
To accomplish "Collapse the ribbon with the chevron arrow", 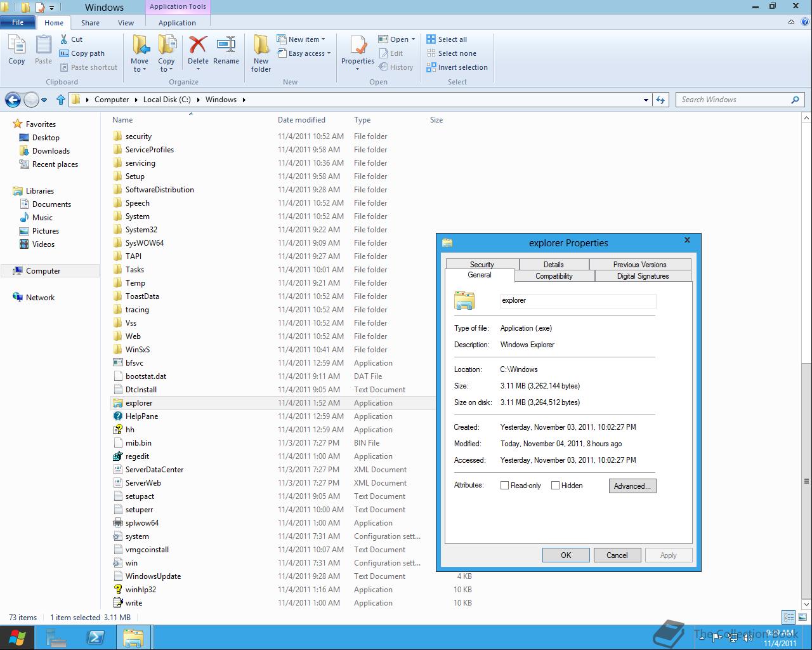I will pyautogui.click(x=791, y=22).
